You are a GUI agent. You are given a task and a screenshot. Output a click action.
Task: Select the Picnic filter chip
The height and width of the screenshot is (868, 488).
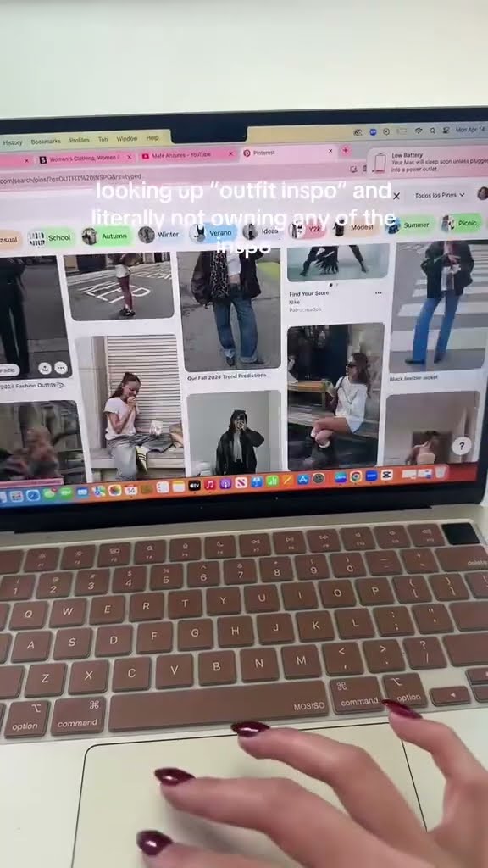click(462, 223)
